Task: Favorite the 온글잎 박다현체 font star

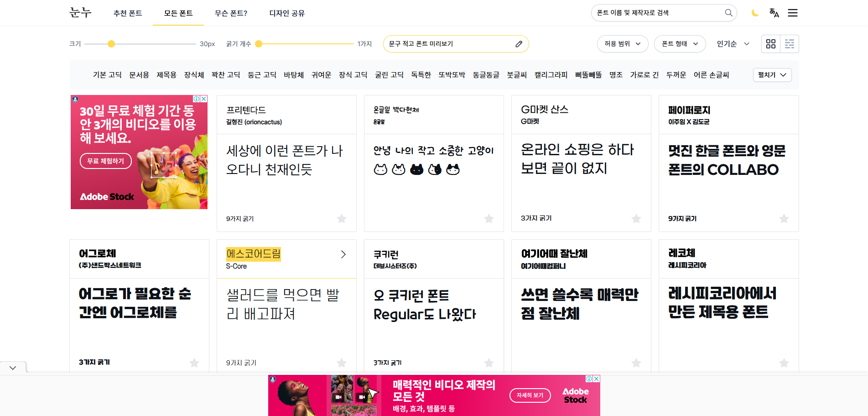Action: coord(489,219)
